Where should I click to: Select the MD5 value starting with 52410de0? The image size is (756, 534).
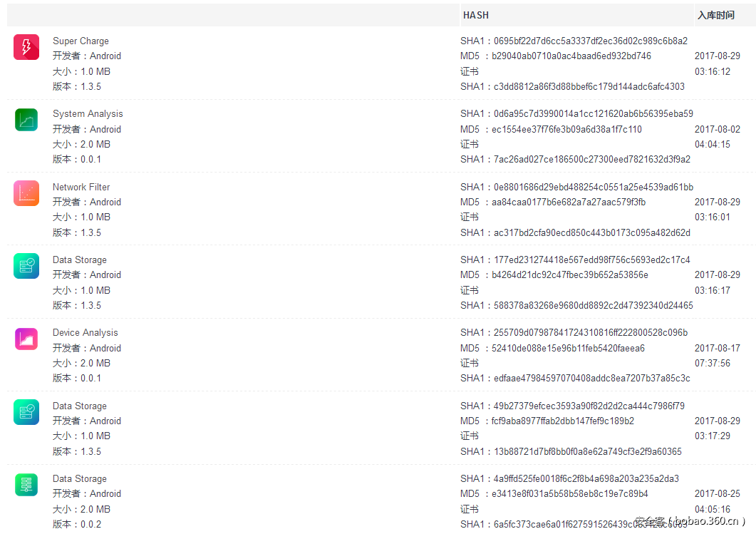[568, 349]
